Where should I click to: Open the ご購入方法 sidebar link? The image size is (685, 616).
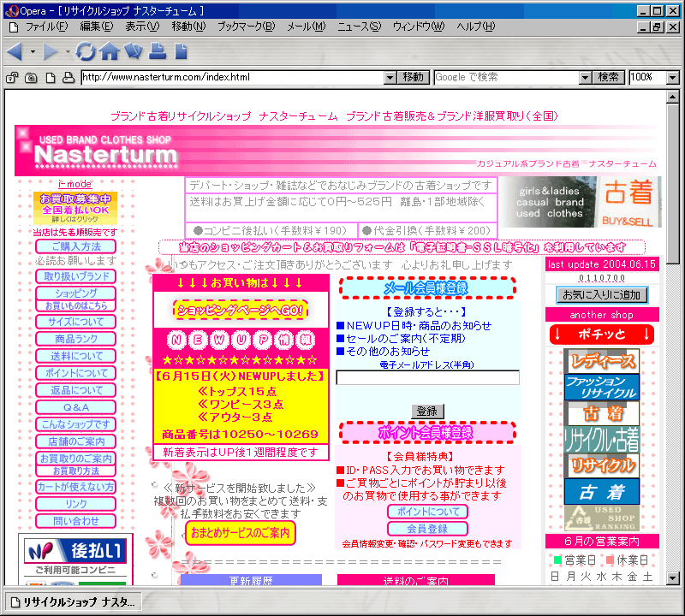[x=75, y=246]
